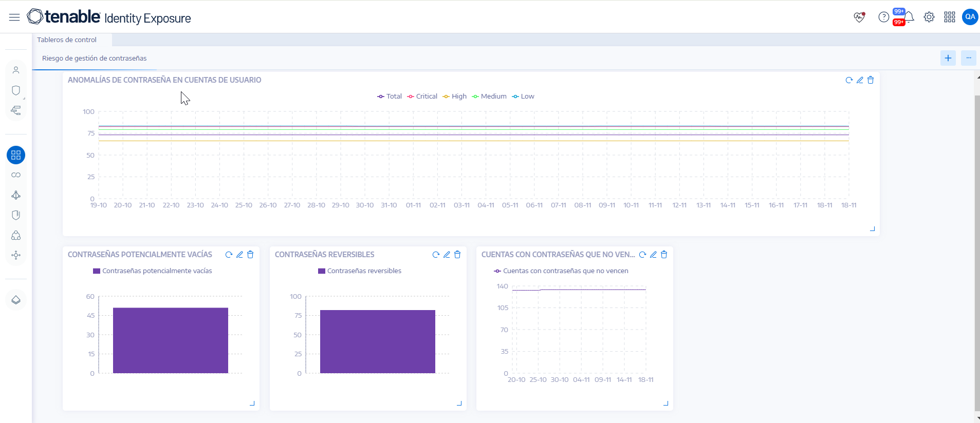This screenshot has height=423, width=980.
Task: Click resize handle of Anomalías widget
Action: coord(872,228)
